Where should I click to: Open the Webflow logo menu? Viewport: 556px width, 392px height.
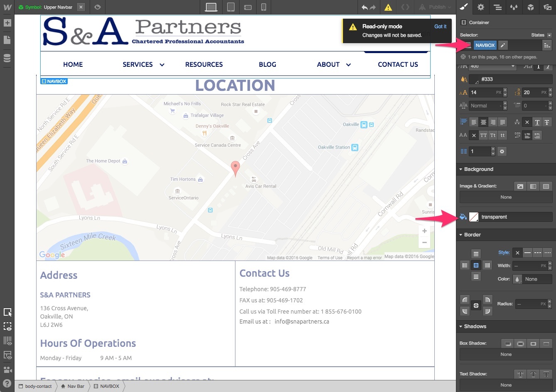(7, 7)
